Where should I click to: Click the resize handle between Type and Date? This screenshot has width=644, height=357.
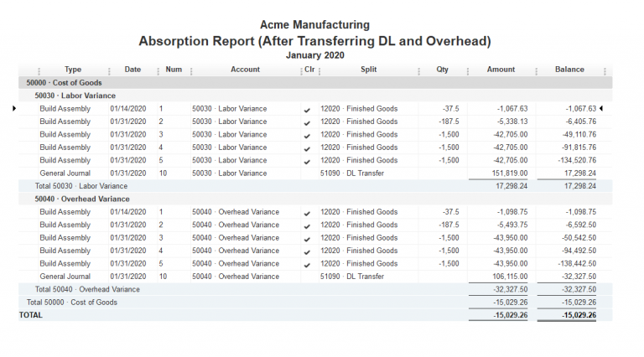click(109, 70)
